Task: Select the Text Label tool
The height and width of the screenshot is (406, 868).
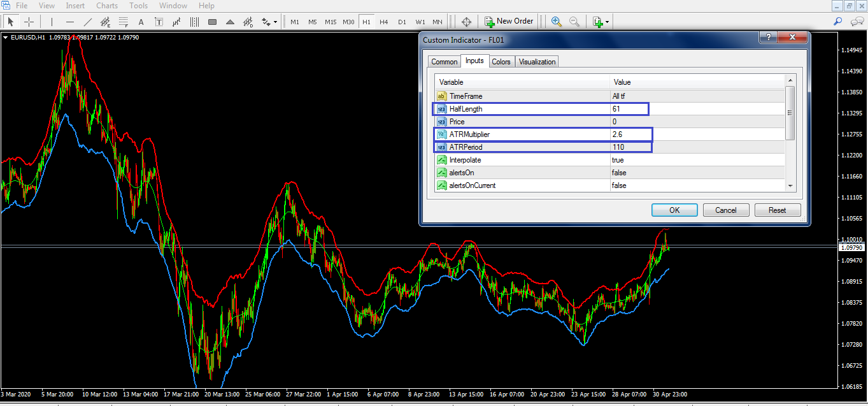Action: [159, 22]
